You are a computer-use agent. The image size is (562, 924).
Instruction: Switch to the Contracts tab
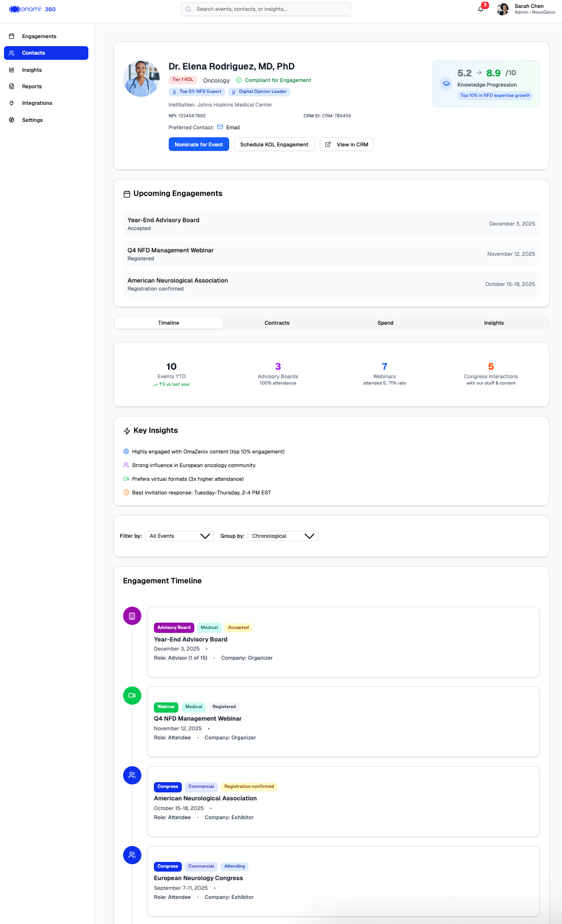tap(277, 323)
